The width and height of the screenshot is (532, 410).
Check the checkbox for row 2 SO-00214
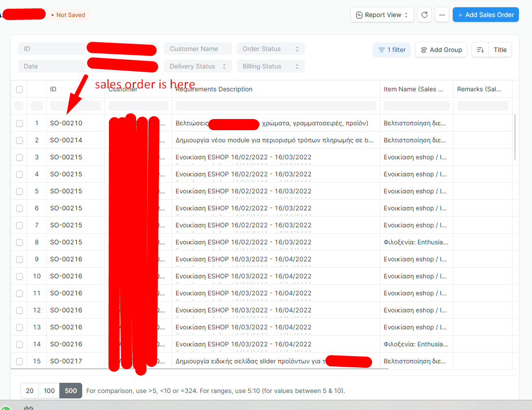point(19,140)
